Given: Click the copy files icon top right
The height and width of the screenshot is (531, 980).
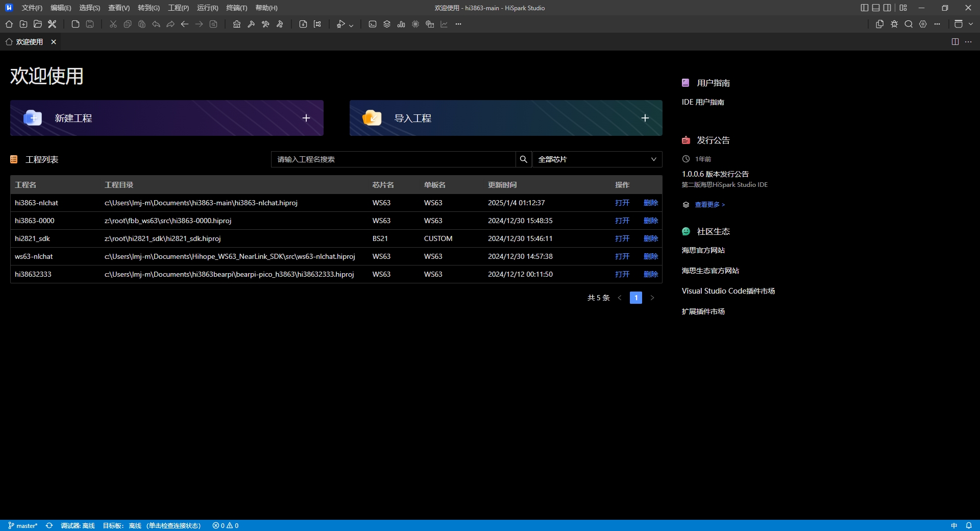Looking at the screenshot, I should click(x=879, y=24).
